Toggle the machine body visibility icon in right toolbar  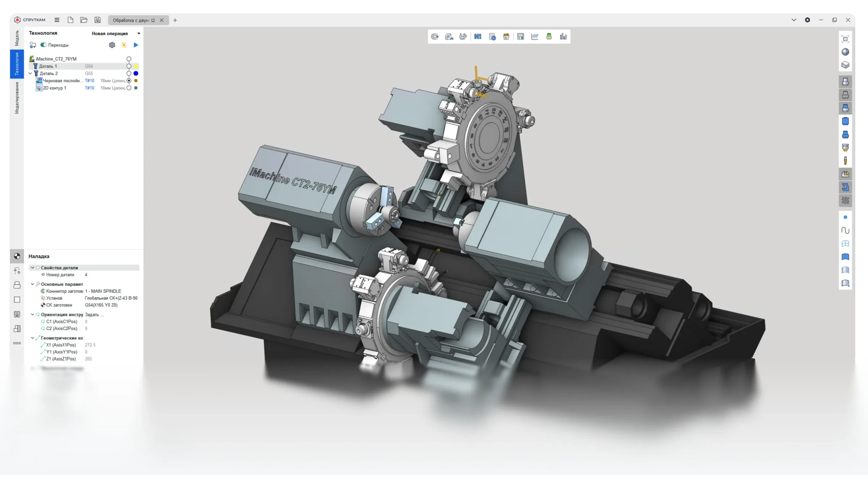pyautogui.click(x=845, y=82)
